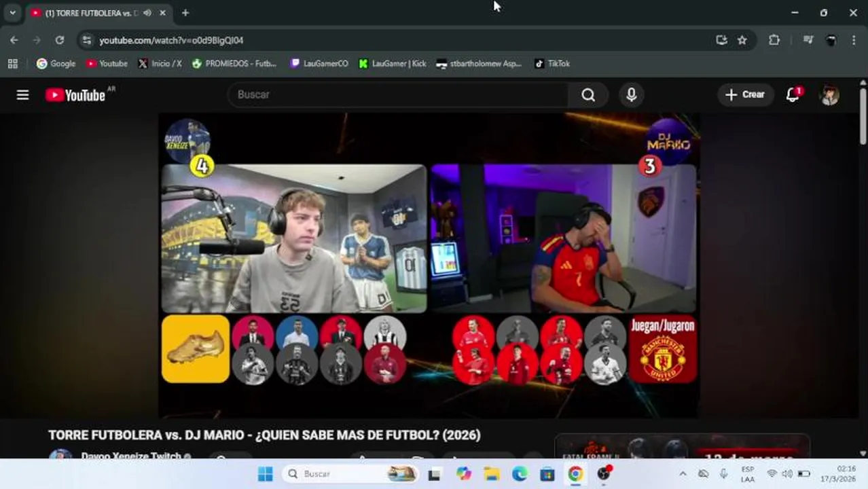Open the YouTube hamburger guide menu
The image size is (868, 489).
(23, 95)
